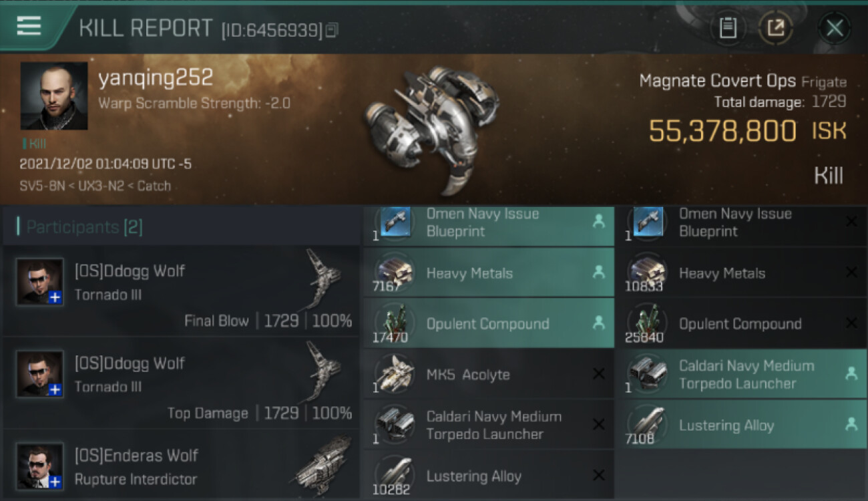Toggle Opulent Compound 17470 dropped item
Viewport: 868px width, 501px height.
tap(488, 323)
